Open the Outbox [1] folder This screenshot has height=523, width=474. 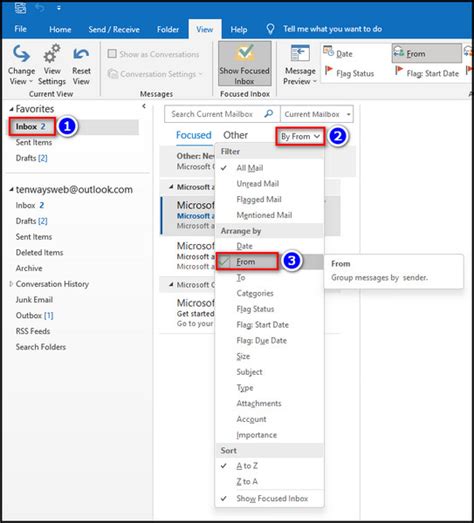click(35, 316)
